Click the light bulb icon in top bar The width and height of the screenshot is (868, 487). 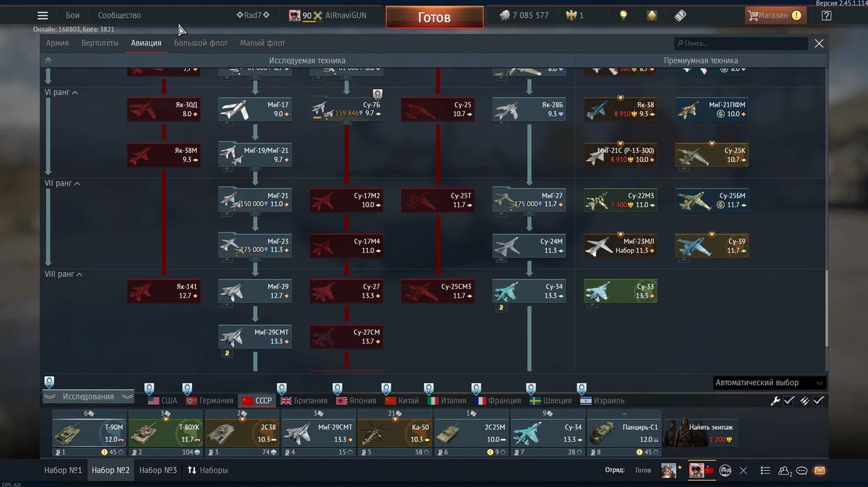624,16
